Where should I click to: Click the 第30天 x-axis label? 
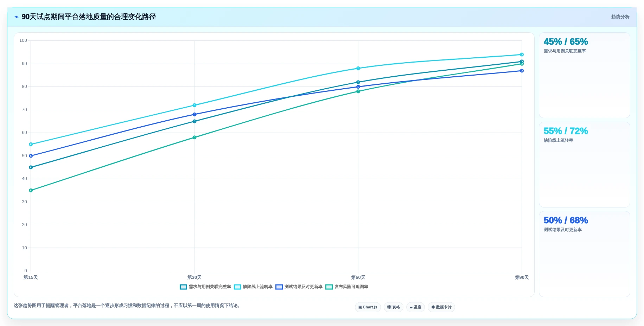[x=195, y=277]
